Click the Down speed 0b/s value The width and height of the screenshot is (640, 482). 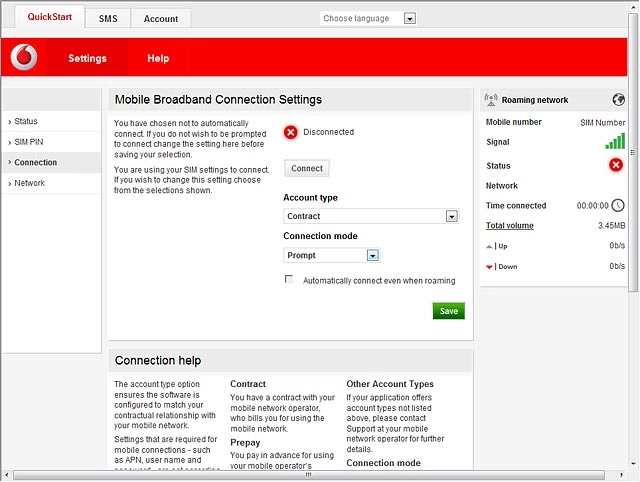(x=617, y=266)
